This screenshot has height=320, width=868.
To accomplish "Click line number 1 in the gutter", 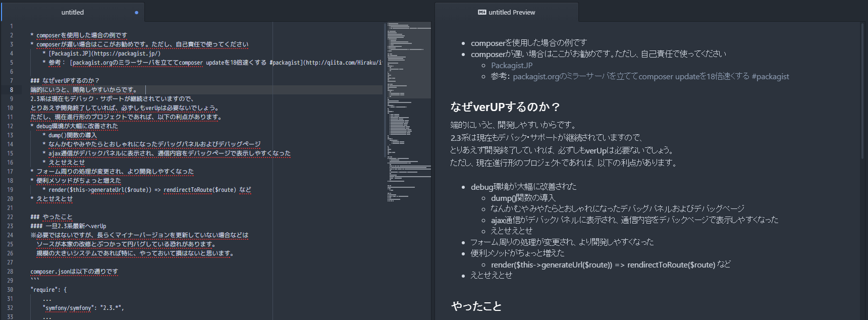I will [11, 26].
